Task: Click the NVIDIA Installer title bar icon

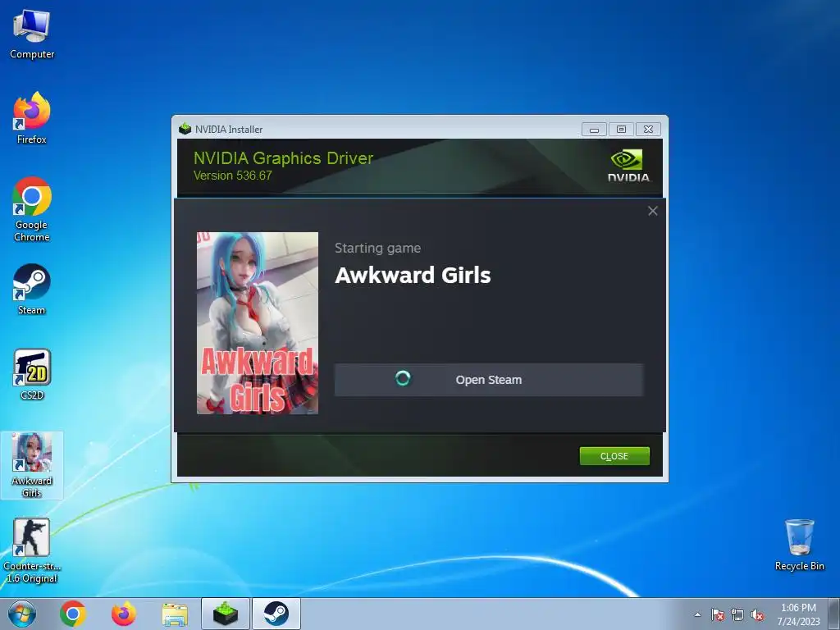Action: point(185,129)
